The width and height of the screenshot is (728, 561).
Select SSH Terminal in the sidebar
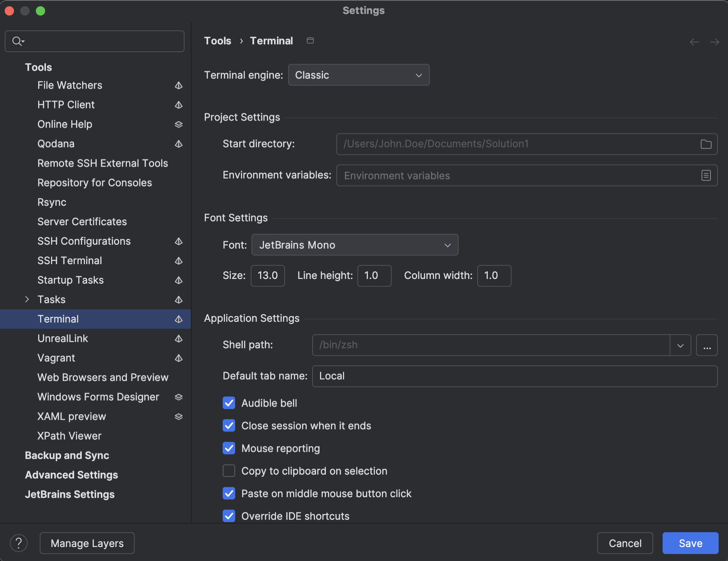70,260
